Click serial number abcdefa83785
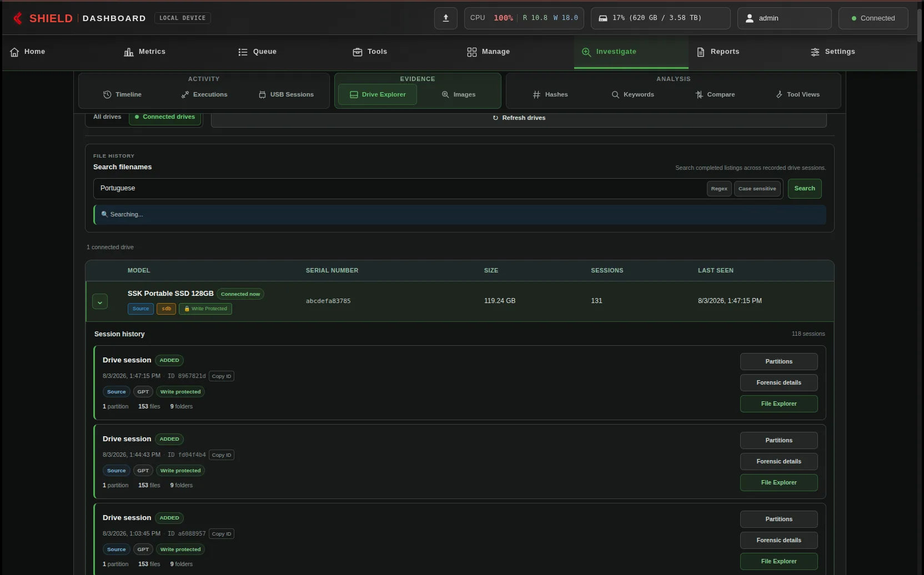Image resolution: width=924 pixels, height=575 pixels. [x=328, y=301]
